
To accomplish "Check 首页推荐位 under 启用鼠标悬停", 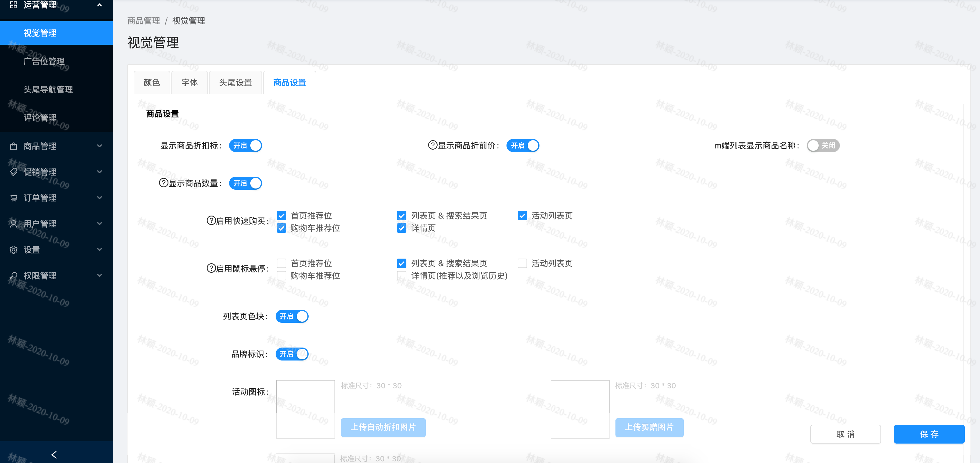I will point(282,263).
